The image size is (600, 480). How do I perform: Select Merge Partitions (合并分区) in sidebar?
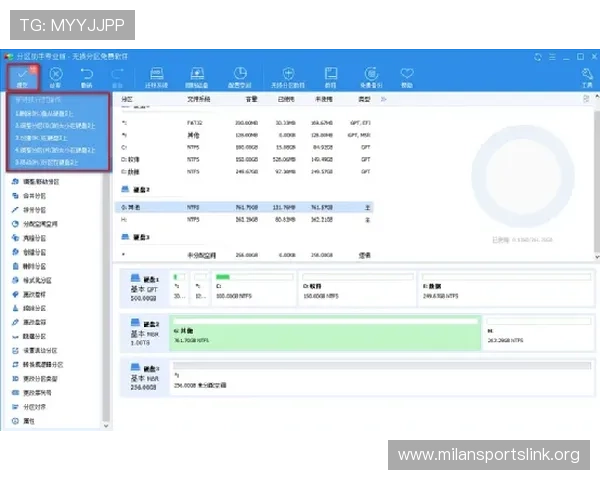tap(29, 196)
